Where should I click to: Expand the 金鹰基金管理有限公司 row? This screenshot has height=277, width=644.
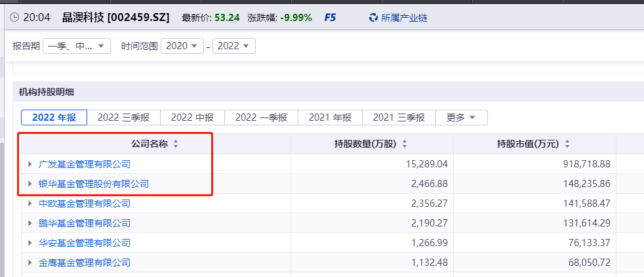click(30, 263)
